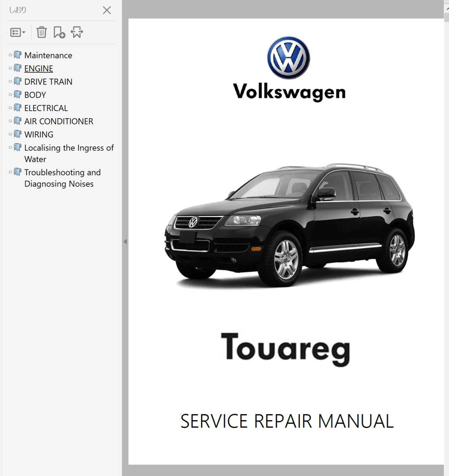Expand the WIRING bookmark
This screenshot has width=449, height=476.
10,134
